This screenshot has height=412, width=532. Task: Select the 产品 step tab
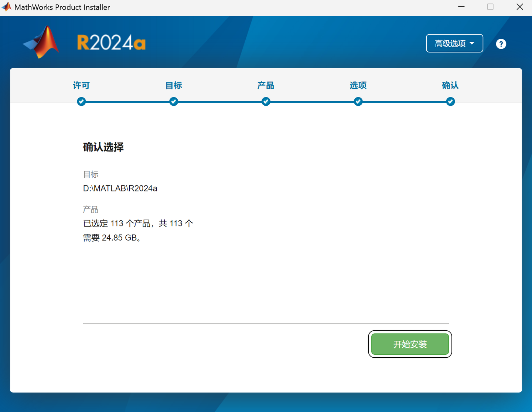tap(266, 85)
